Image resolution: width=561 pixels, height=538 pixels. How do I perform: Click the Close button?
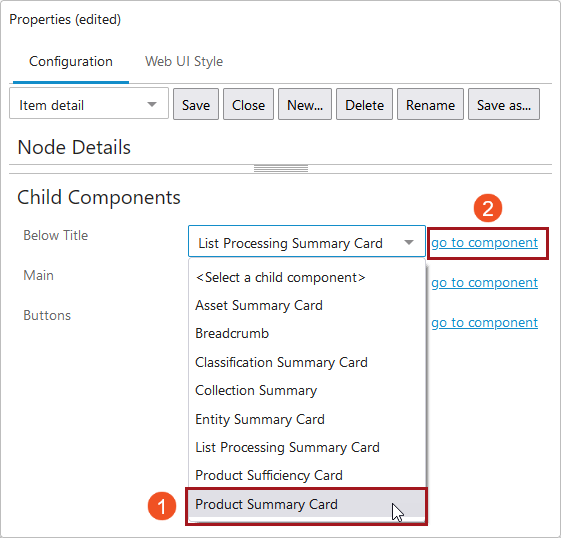(248, 104)
